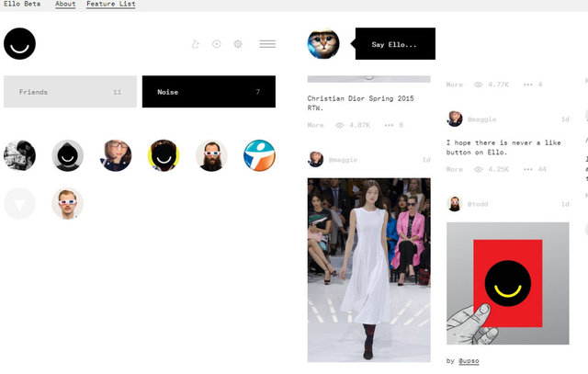
Task: Click the cat profile avatar
Action: pos(322,44)
